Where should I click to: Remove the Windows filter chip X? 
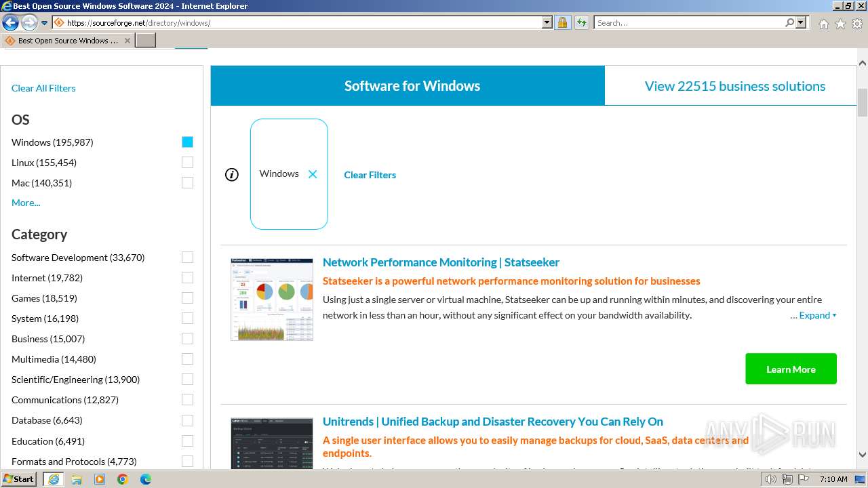tap(313, 174)
